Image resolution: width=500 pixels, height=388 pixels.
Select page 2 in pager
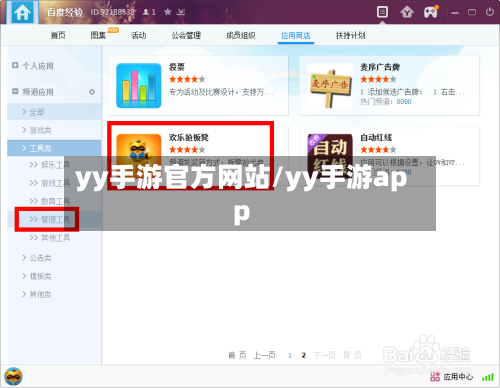click(303, 356)
